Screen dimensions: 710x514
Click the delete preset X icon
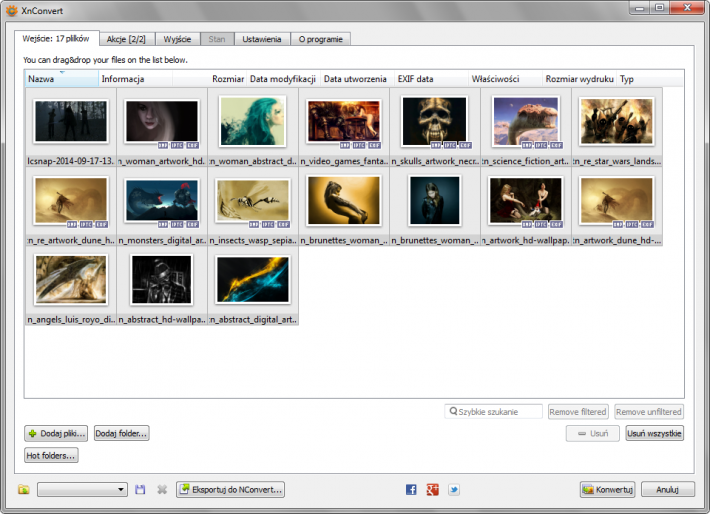tap(162, 490)
